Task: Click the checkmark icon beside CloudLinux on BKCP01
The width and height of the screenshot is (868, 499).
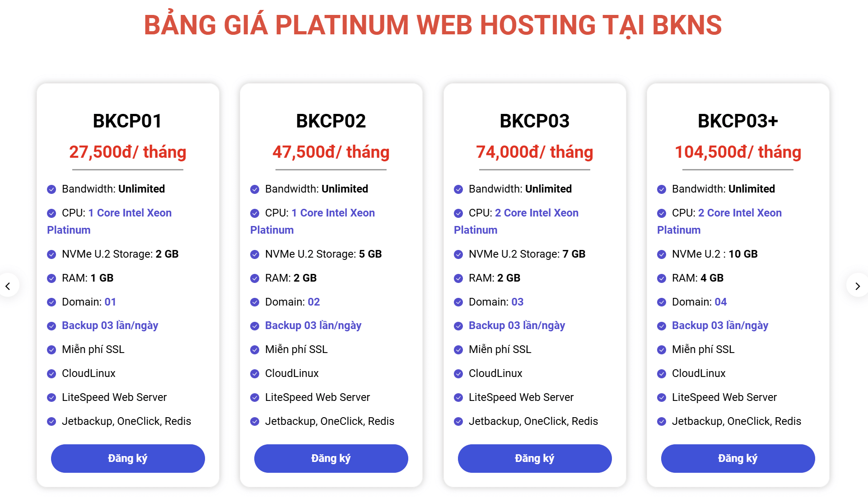Action: tap(51, 374)
